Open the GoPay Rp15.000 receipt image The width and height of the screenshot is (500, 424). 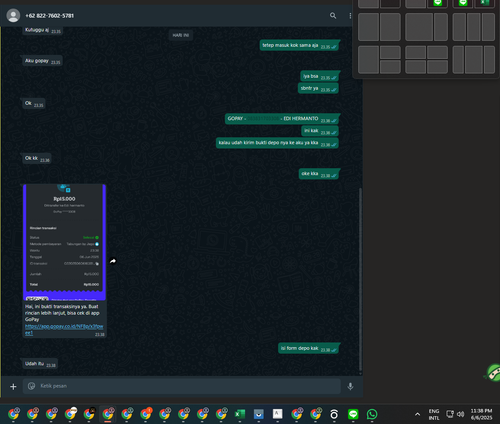[x=64, y=242]
